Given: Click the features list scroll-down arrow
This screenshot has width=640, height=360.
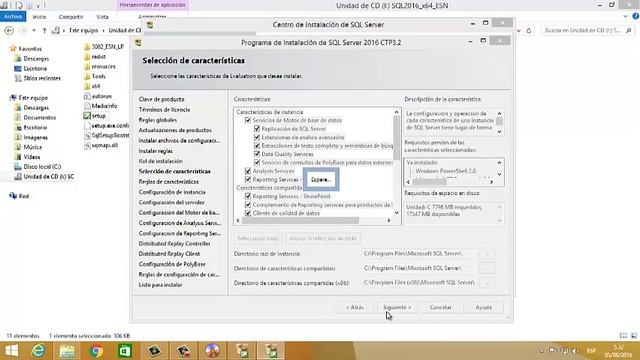Looking at the screenshot, I should (396, 213).
